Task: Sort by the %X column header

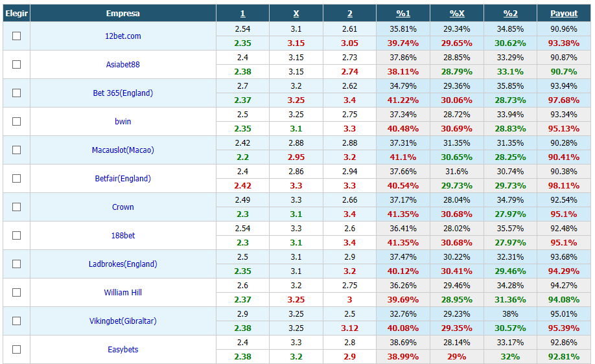Action: point(457,14)
